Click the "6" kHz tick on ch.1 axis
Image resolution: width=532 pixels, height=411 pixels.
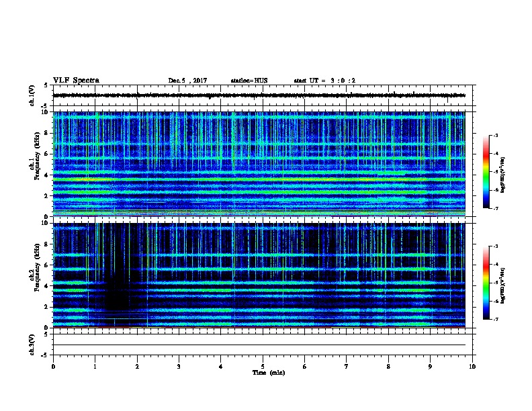click(46, 154)
